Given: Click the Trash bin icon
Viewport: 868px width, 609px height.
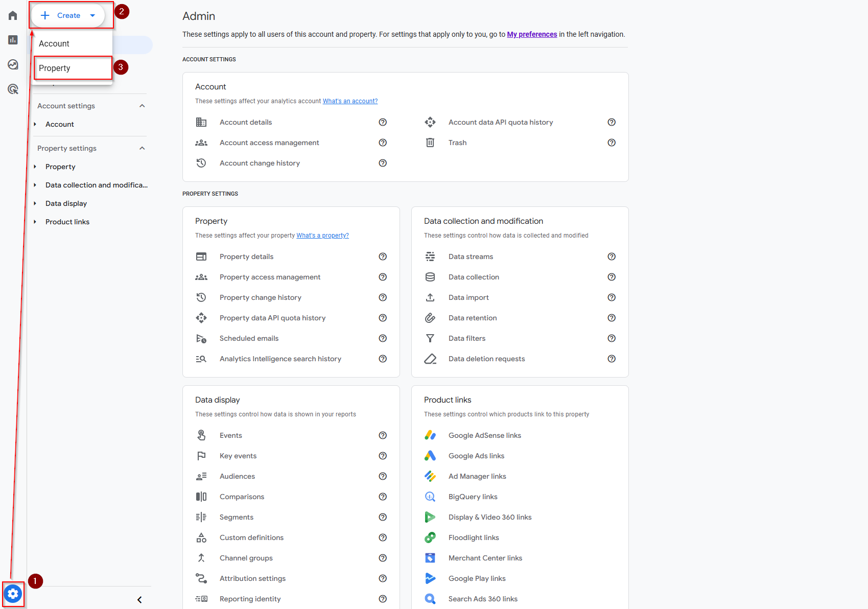Looking at the screenshot, I should pyautogui.click(x=430, y=143).
